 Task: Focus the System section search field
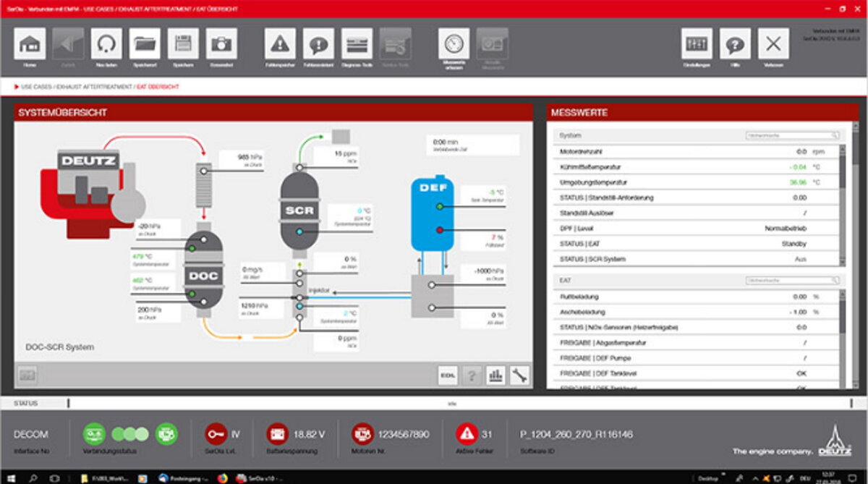[793, 135]
